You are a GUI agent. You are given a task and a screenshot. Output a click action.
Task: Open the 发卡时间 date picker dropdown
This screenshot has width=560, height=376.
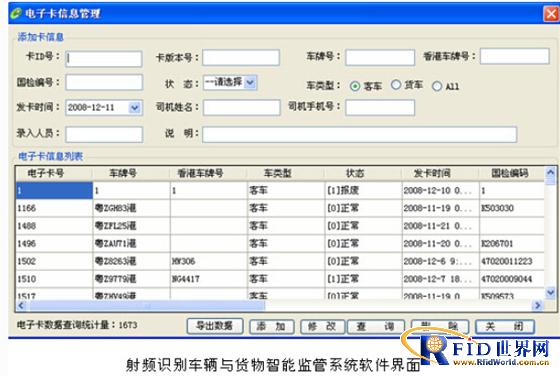pos(135,107)
